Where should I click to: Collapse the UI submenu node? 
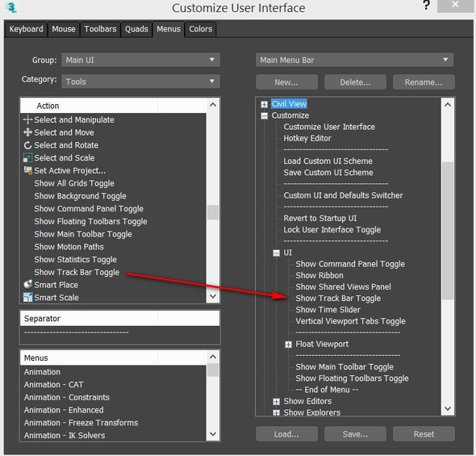pos(276,253)
